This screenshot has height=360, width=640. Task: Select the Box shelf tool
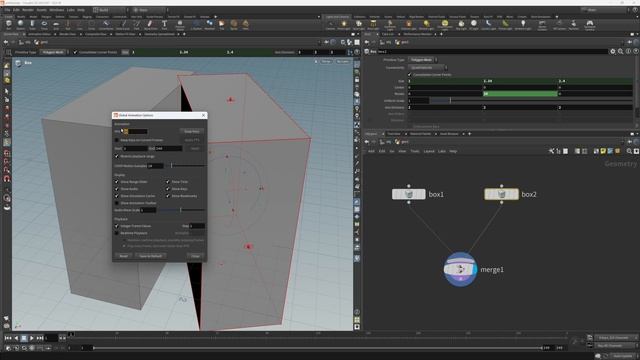pos(9,25)
